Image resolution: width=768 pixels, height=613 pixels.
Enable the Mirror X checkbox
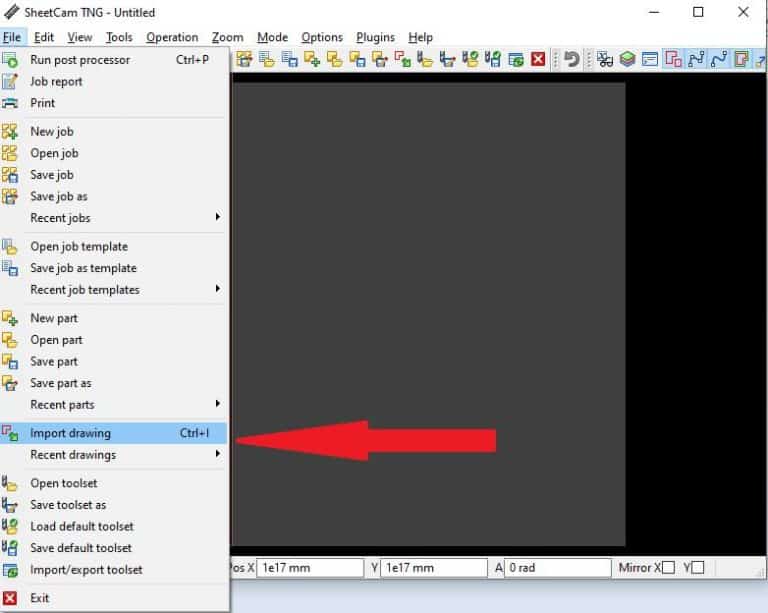(668, 568)
